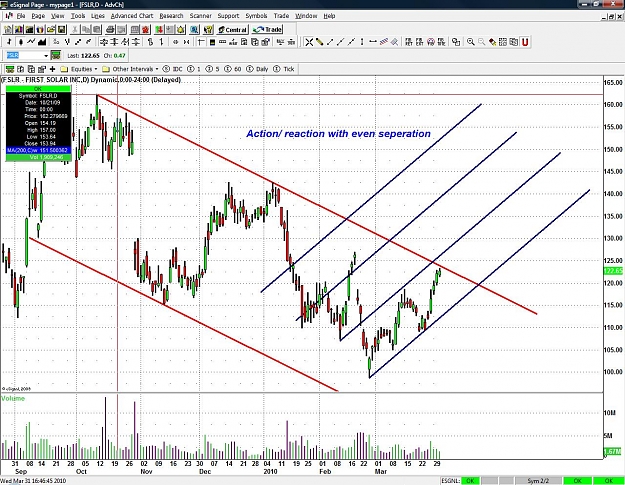This screenshot has height=485, width=625.
Task: Click the green 1.67M volume marker
Action: (613, 452)
